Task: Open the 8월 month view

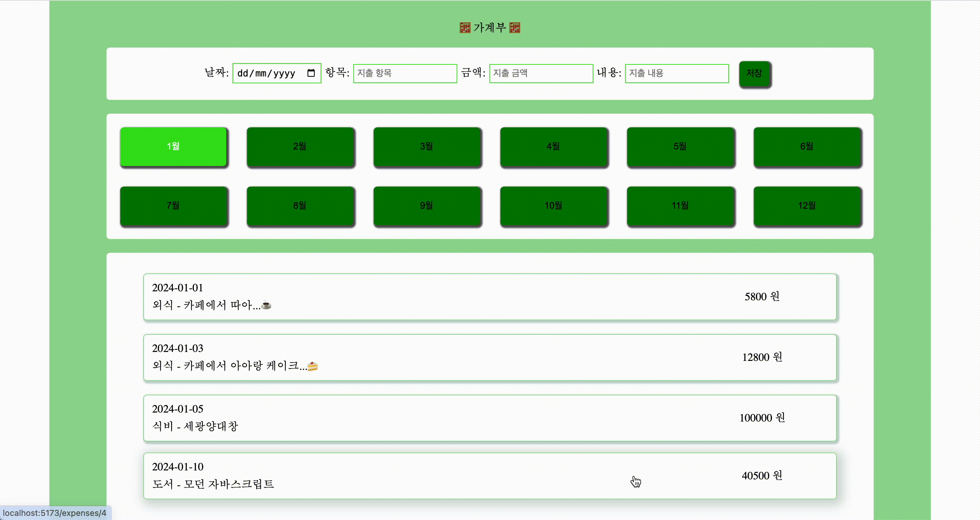Action: point(301,206)
